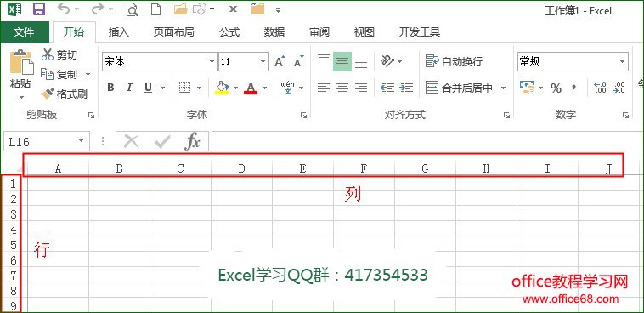This screenshot has width=644, height=313.
Task: Toggle Underline formatting
Action: tap(149, 88)
